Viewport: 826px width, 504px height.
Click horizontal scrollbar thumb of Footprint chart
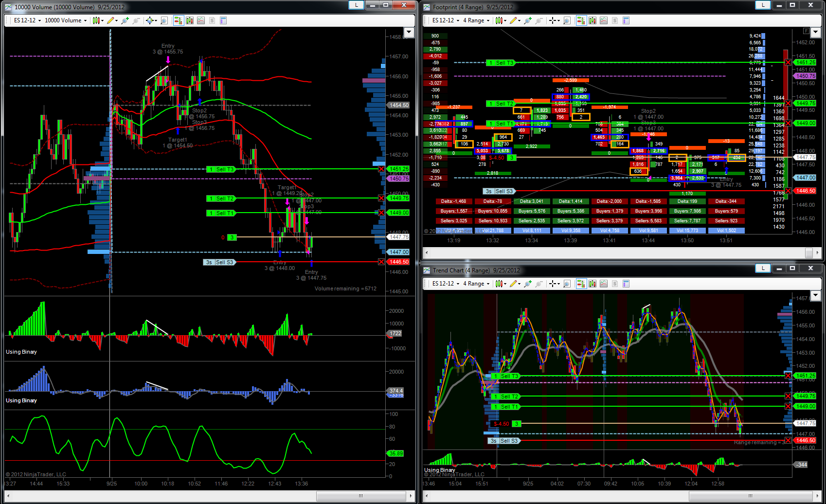[809, 252]
